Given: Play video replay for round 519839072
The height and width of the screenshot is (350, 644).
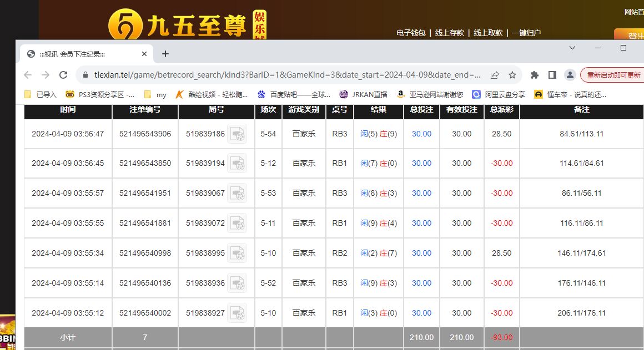Looking at the screenshot, I should pyautogui.click(x=238, y=223).
